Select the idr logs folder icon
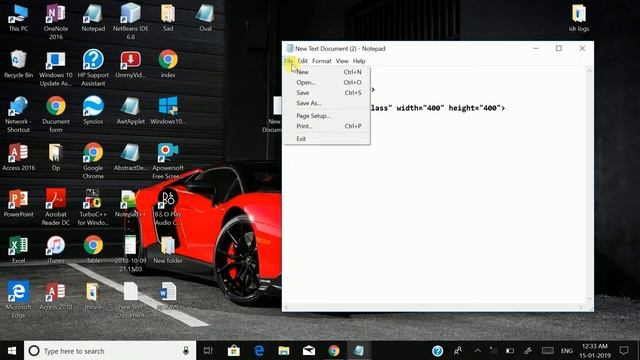The image size is (640, 360). [579, 18]
